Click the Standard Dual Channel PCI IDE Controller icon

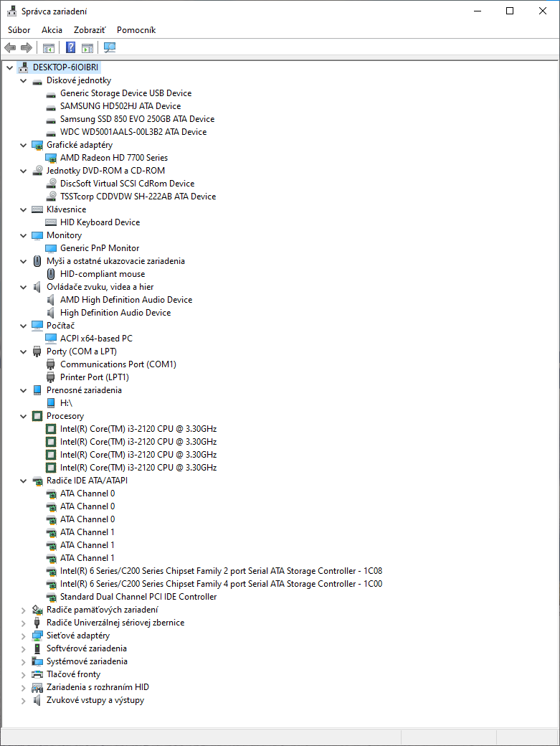(52, 597)
